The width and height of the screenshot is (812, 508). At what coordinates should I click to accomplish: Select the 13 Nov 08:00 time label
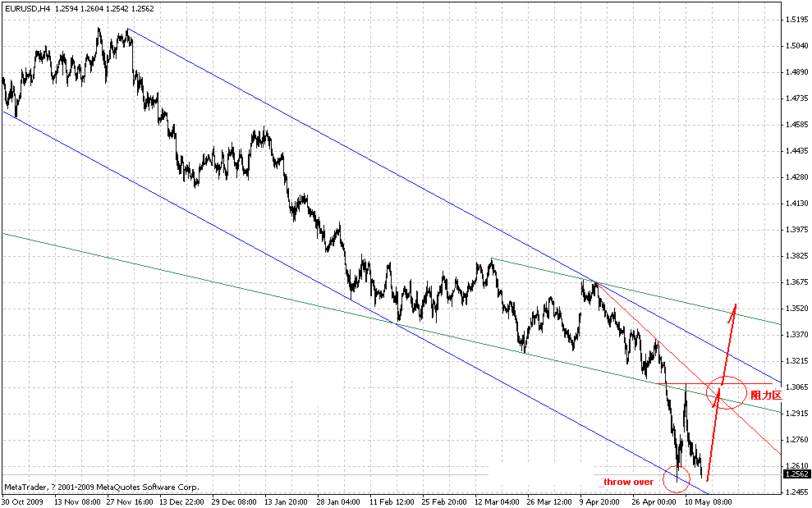[x=77, y=501]
